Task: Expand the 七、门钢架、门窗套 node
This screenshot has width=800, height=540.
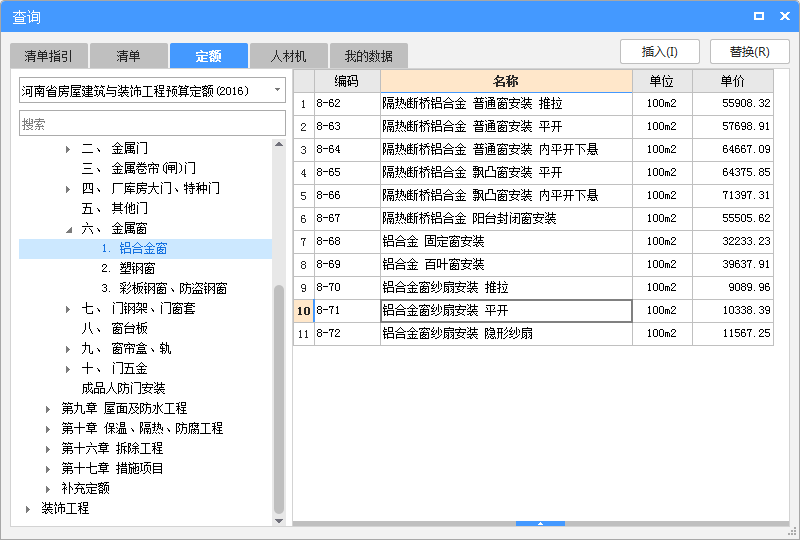Action: coord(68,309)
